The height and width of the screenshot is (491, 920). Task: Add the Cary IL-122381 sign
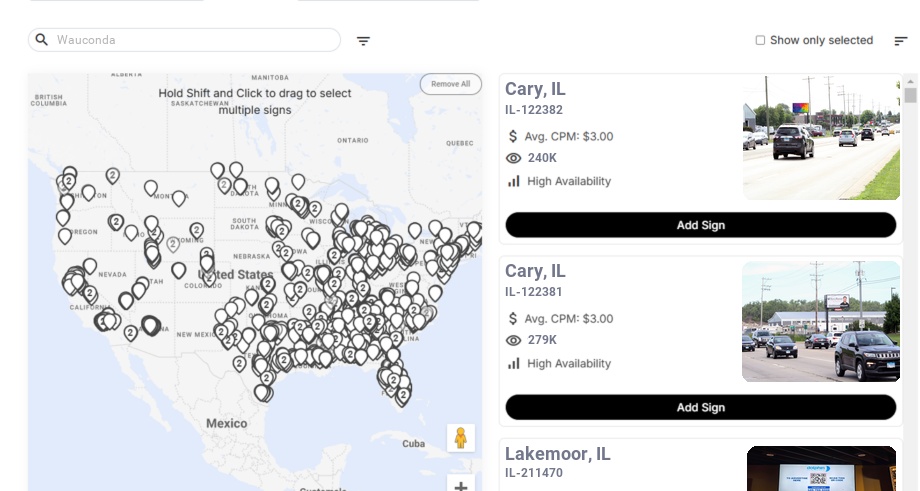pyautogui.click(x=700, y=407)
